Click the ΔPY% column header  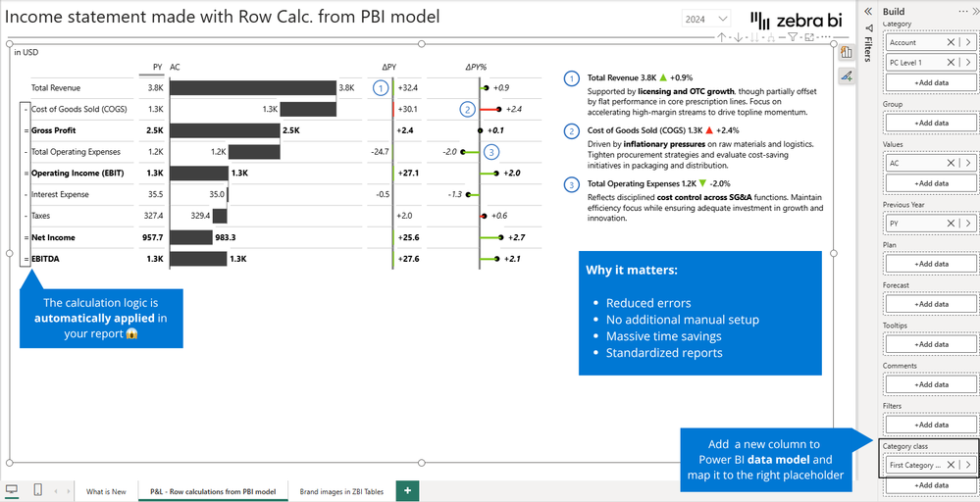(x=475, y=67)
